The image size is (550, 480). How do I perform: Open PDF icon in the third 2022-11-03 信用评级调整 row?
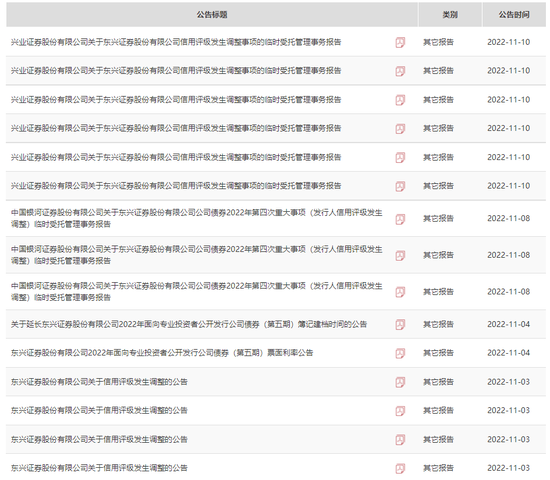click(x=400, y=440)
